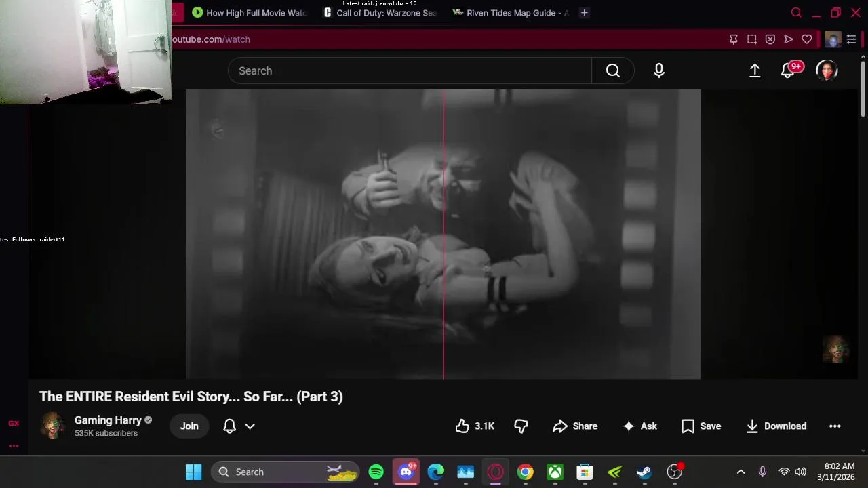This screenshot has width=868, height=488.
Task: Open Opera GX from the taskbar
Action: 495,472
